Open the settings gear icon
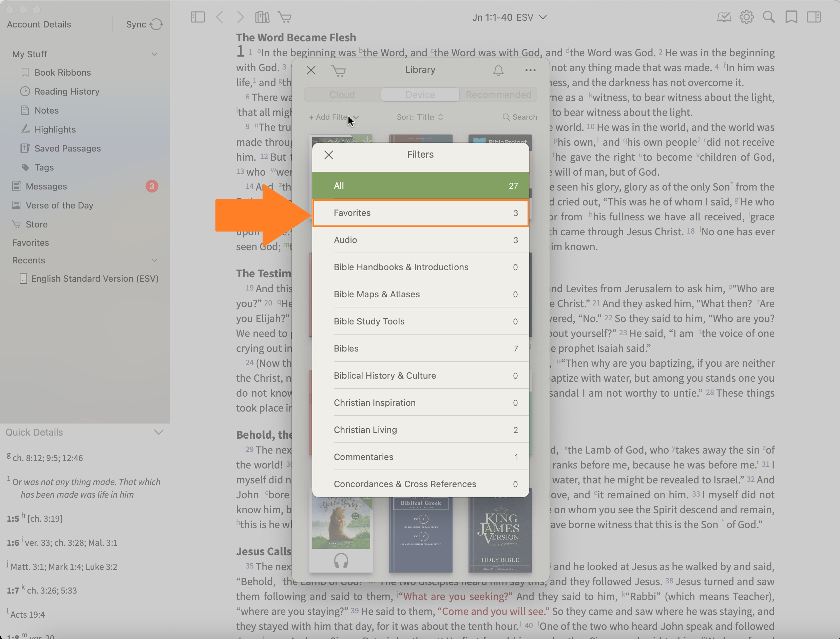 click(x=746, y=17)
